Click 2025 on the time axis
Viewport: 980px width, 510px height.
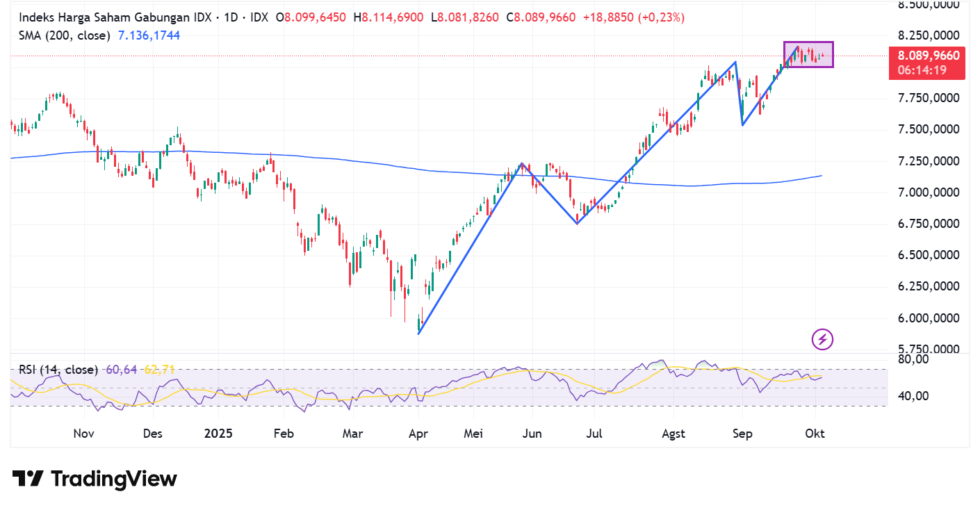coord(218,433)
